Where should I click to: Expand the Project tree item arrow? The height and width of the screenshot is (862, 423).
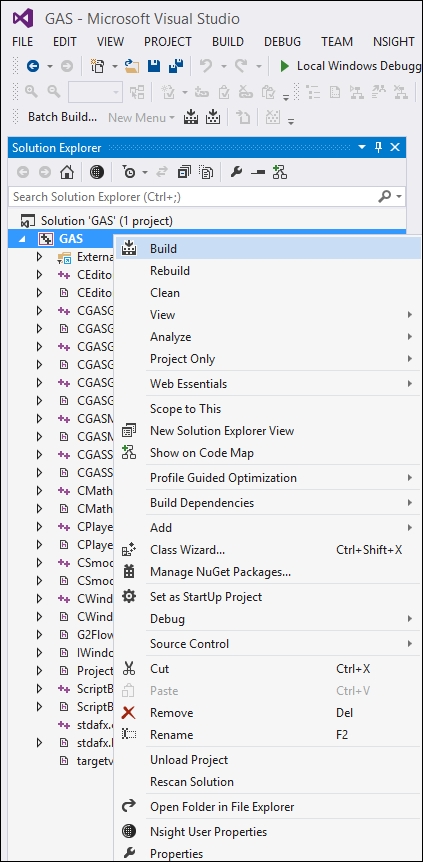click(x=39, y=671)
